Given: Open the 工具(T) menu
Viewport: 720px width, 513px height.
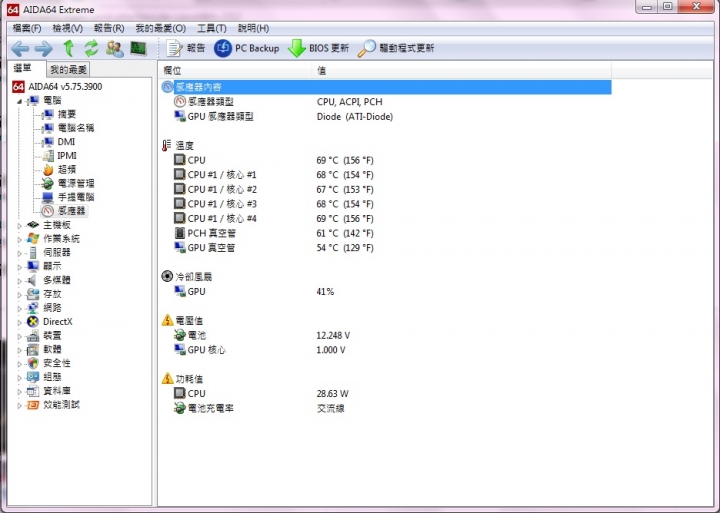Looking at the screenshot, I should pos(212,28).
